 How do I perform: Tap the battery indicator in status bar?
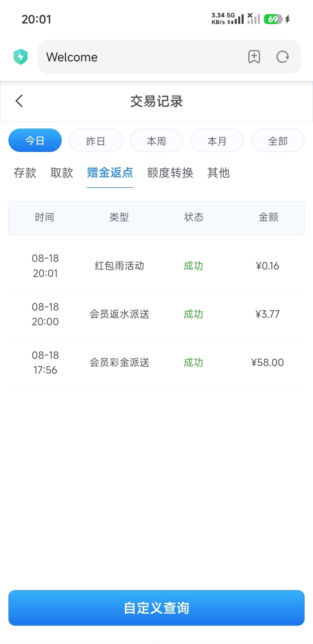click(273, 19)
